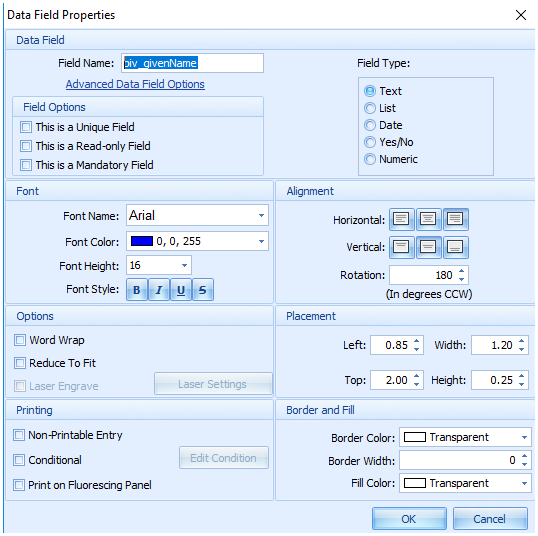Set vertical alignment to top

[x=401, y=247]
